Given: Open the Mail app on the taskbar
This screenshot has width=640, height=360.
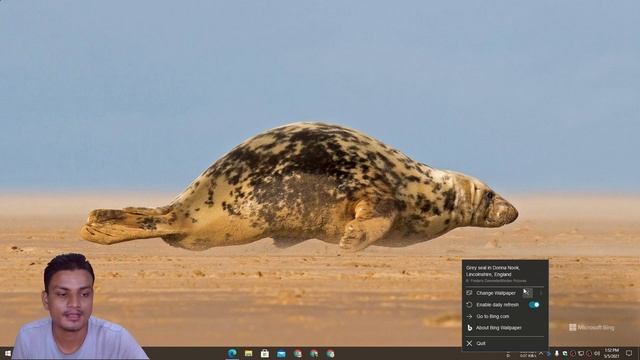Looking at the screenshot, I should [x=281, y=353].
